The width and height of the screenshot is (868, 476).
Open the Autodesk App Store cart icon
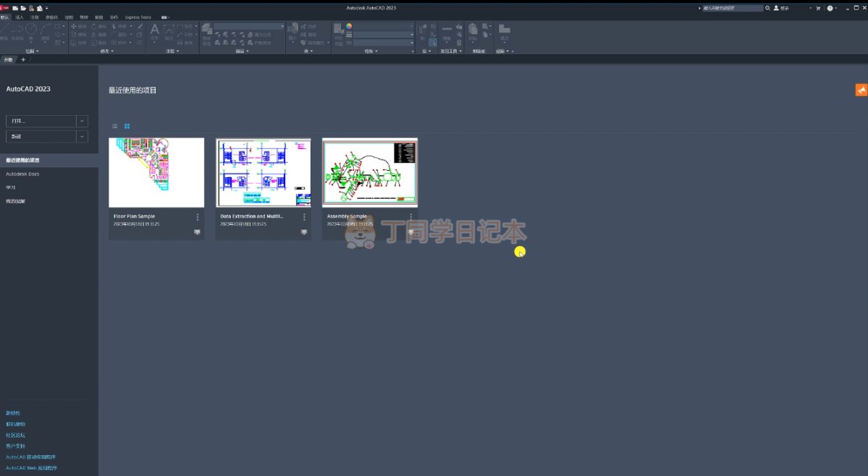[818, 8]
